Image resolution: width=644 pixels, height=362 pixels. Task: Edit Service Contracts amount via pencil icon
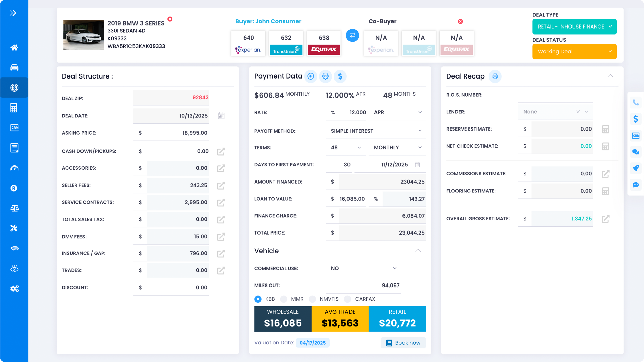click(221, 203)
